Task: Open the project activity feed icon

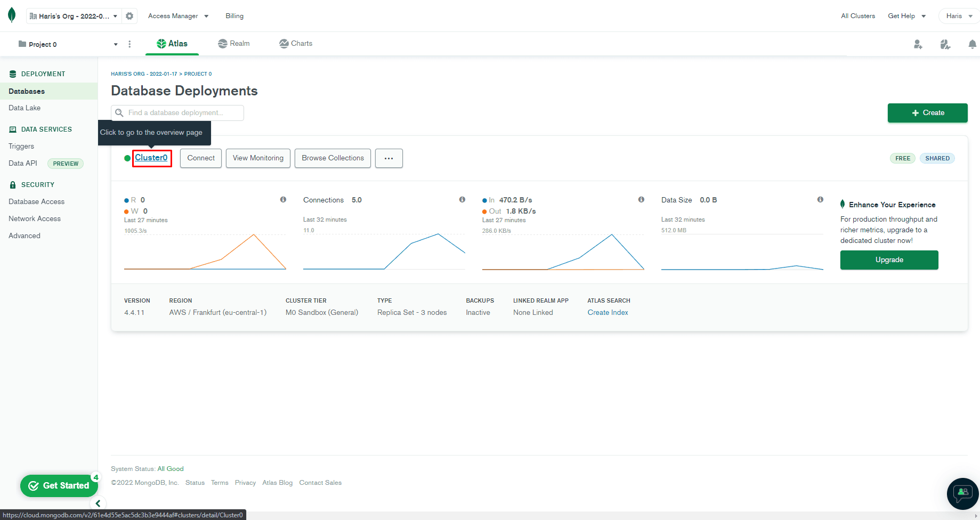Action: pos(945,44)
